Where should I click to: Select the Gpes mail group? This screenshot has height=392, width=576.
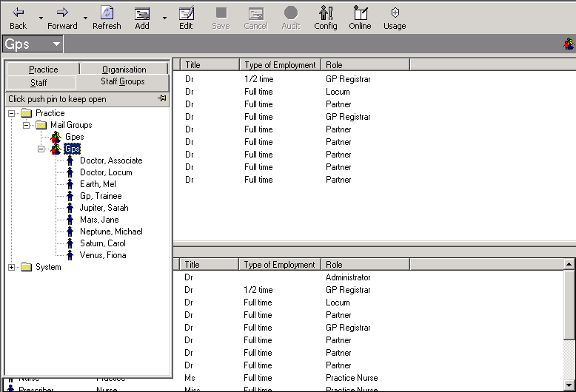point(74,137)
